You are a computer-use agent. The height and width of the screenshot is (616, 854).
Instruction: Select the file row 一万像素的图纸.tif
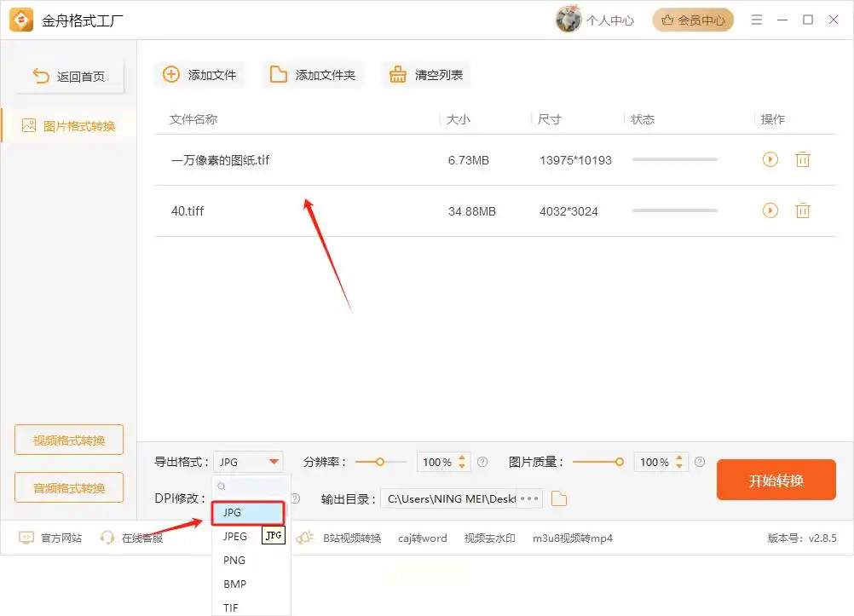[x=494, y=160]
